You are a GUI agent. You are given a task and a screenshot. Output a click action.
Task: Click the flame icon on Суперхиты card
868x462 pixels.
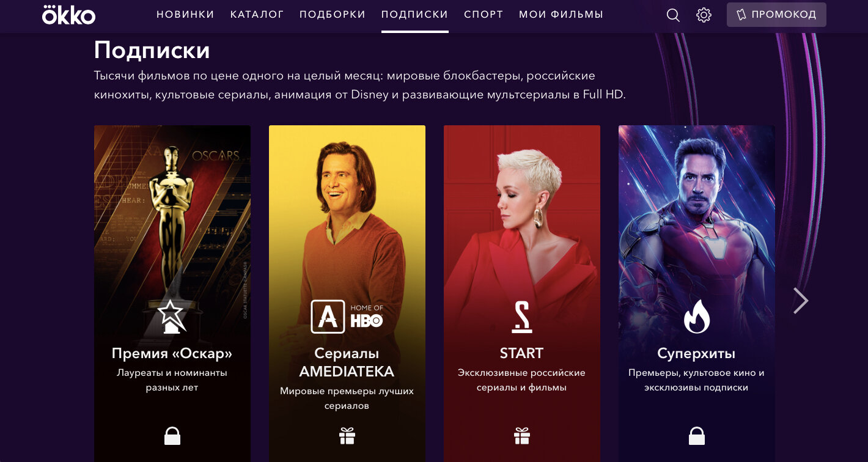(x=696, y=317)
